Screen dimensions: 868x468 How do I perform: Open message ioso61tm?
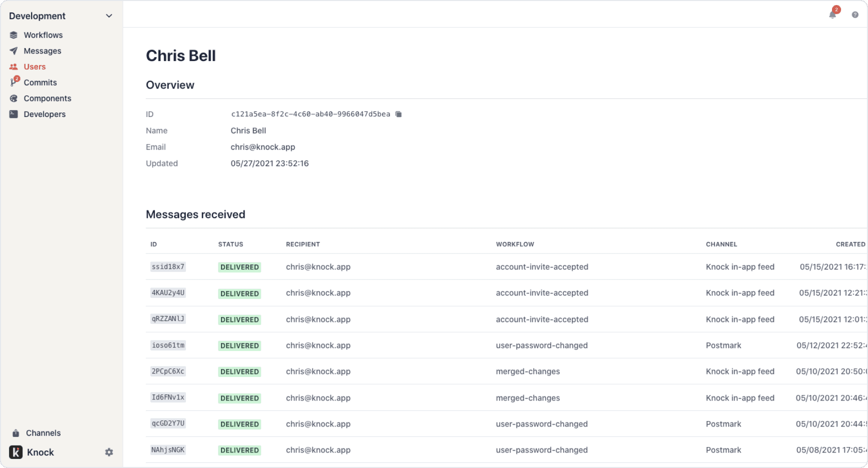[168, 345]
